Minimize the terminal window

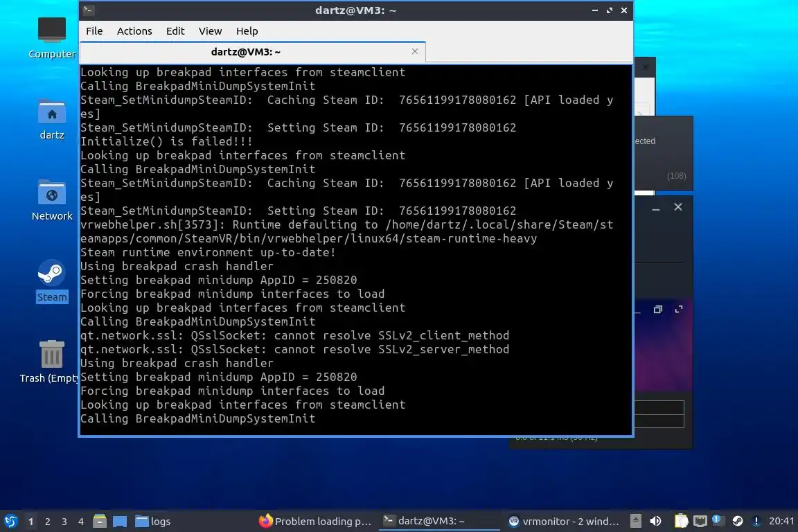pos(594,10)
